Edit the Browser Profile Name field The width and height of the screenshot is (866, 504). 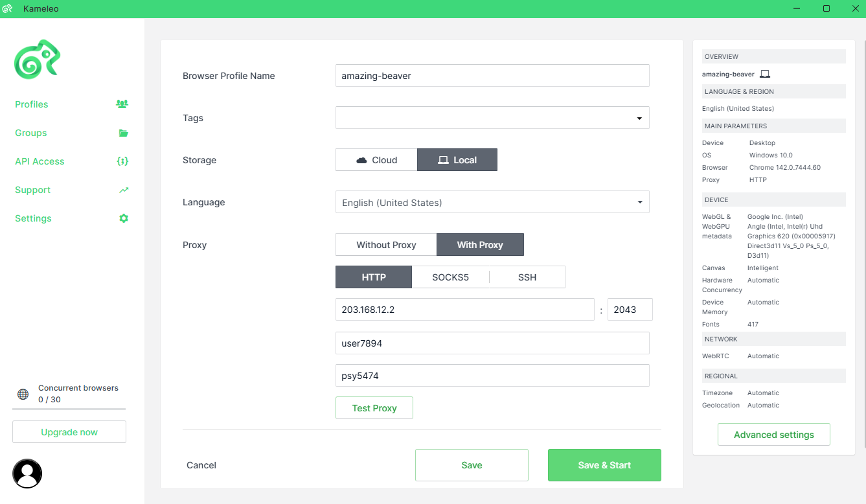pos(492,75)
